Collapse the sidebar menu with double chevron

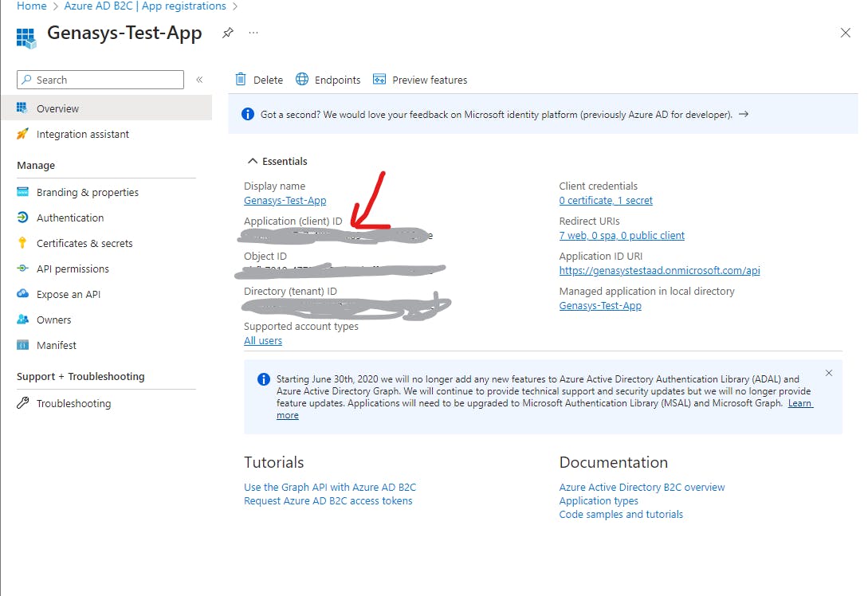coord(199,80)
